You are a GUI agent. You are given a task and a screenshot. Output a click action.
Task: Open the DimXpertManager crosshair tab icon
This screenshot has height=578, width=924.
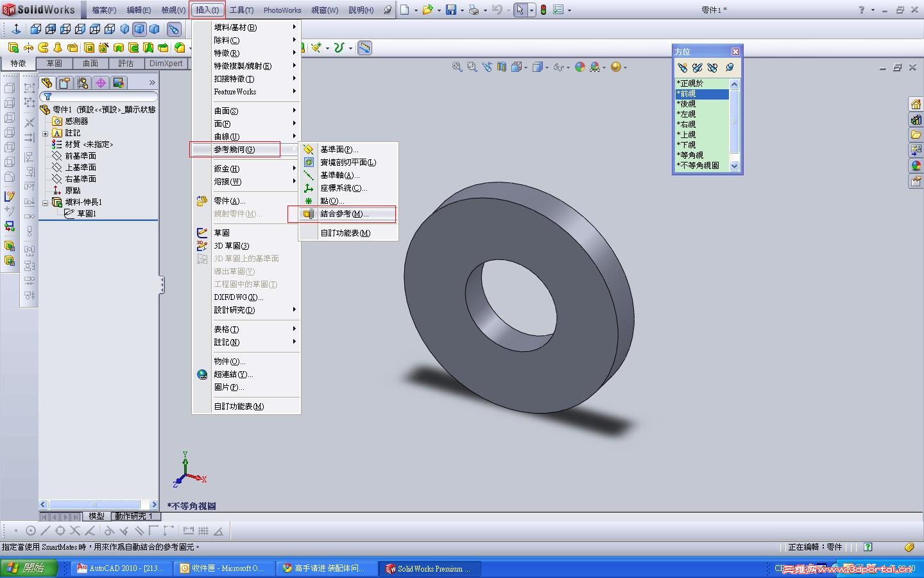pyautogui.click(x=100, y=83)
